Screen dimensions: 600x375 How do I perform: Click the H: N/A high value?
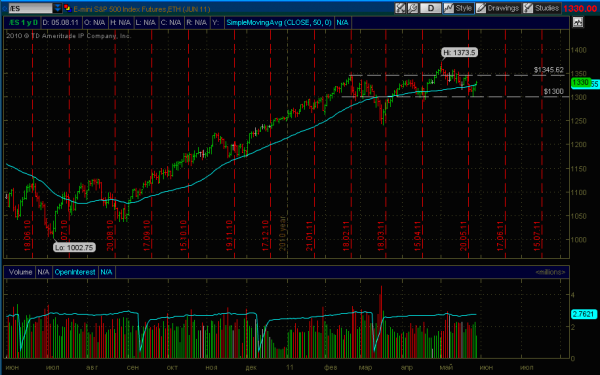[121, 23]
